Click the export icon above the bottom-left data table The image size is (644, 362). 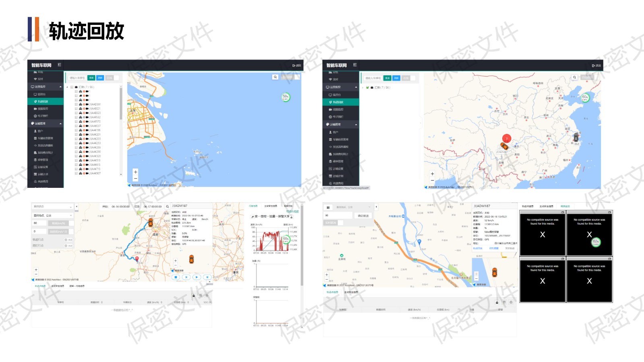[194, 296]
